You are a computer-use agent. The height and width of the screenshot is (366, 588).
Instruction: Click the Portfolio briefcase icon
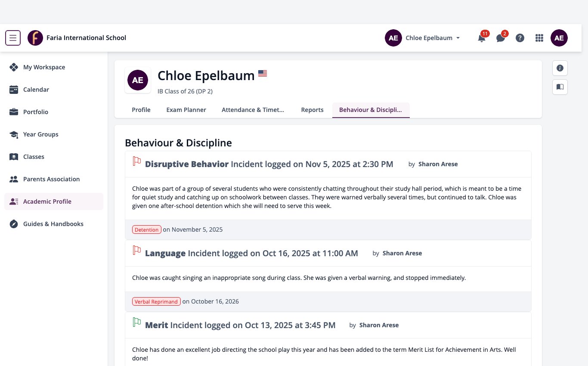(14, 112)
